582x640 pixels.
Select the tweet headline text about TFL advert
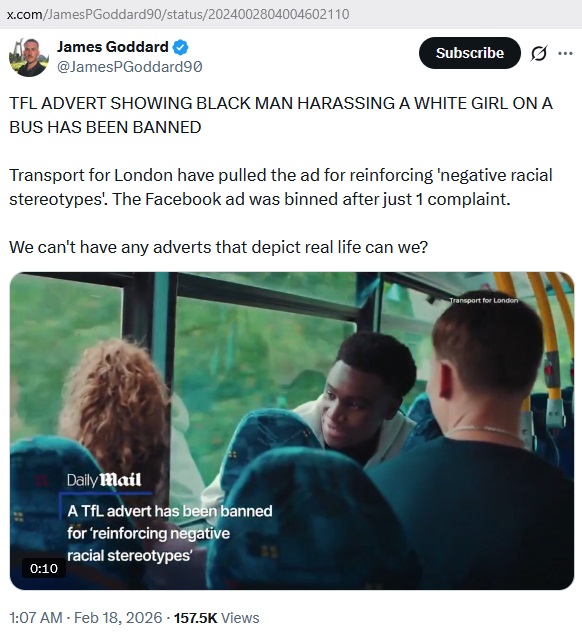point(281,115)
